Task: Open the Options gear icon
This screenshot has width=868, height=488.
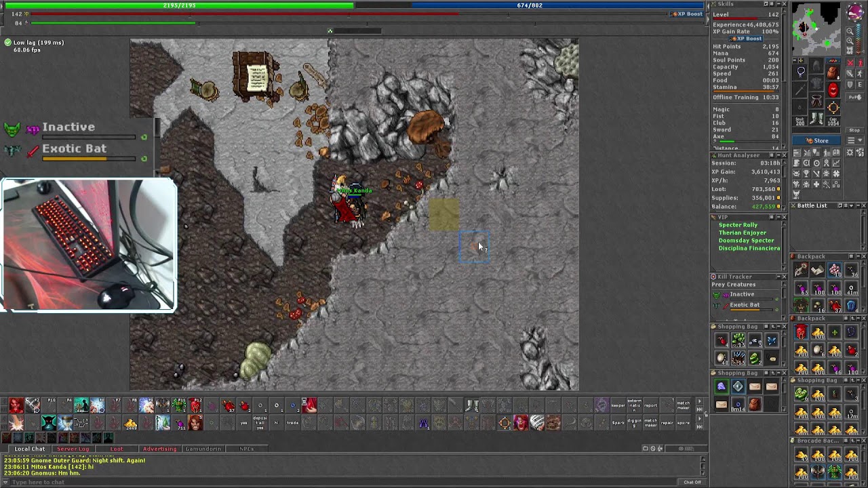Action: pos(850,152)
